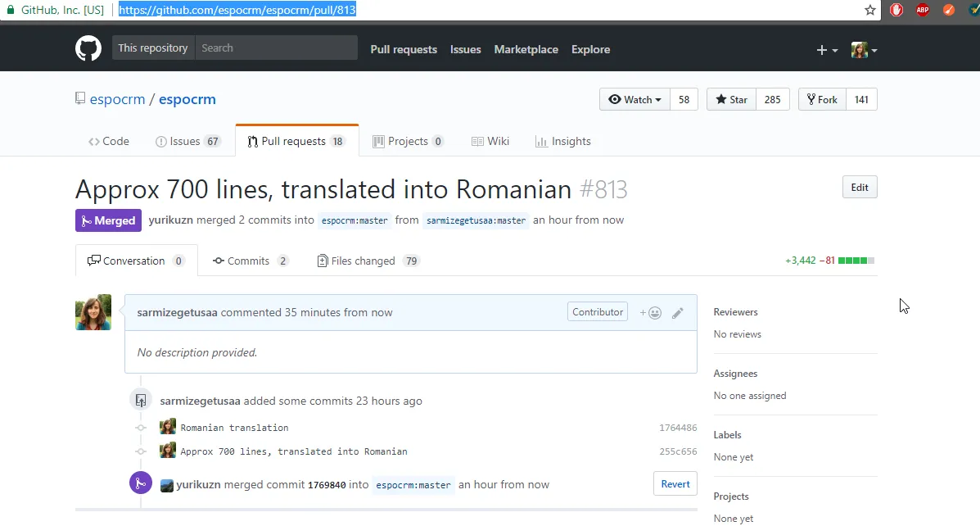The height and width of the screenshot is (526, 980).
Task: Open Approx 700 lines commit message
Action: click(294, 451)
